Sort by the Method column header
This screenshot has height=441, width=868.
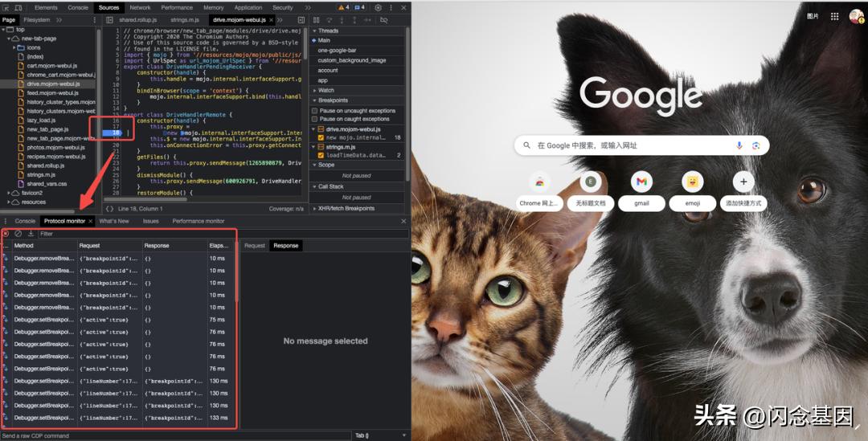[44, 246]
